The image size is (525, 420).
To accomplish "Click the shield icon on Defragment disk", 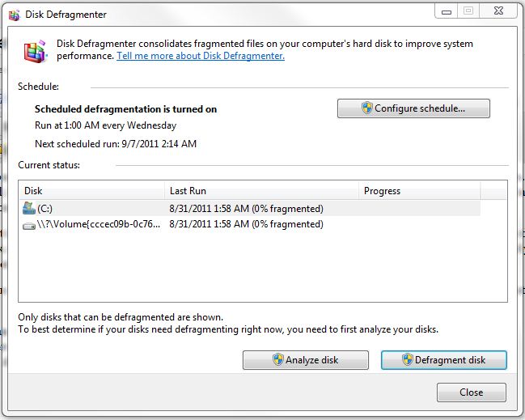I will click(x=407, y=359).
